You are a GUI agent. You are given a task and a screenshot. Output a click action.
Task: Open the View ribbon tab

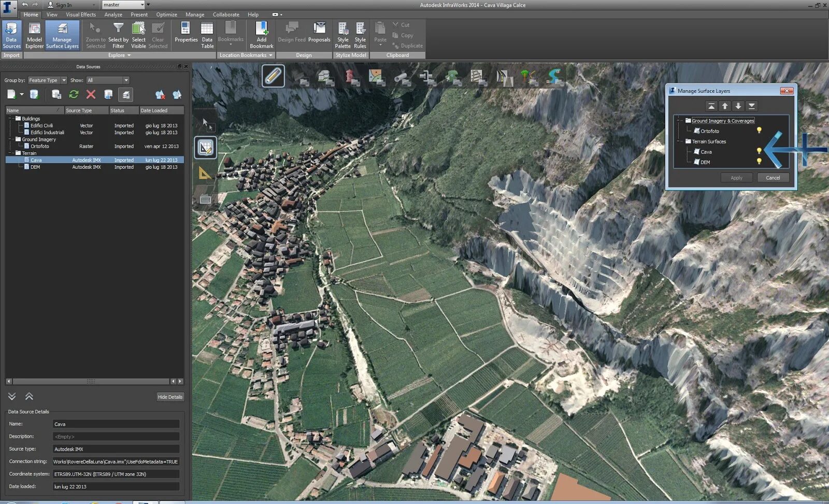pos(52,15)
